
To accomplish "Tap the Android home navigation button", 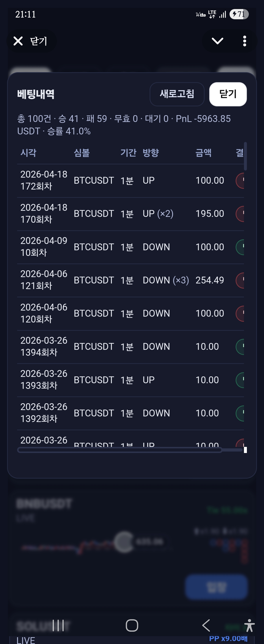I will click(132, 625).
